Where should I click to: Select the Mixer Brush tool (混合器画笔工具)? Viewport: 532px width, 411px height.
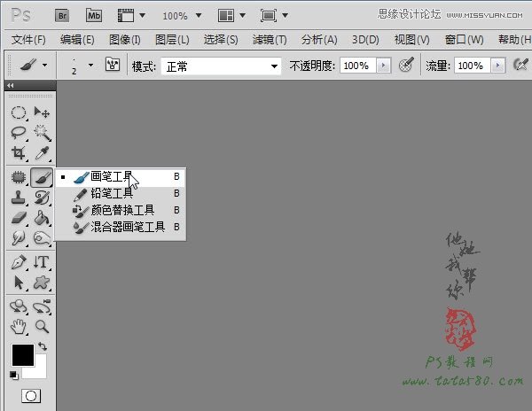[x=127, y=227]
